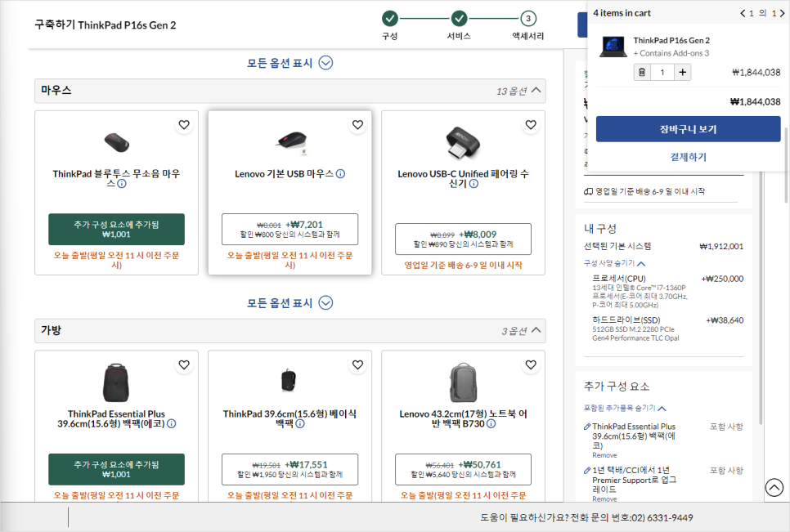Open info for ThinkPad Essential Plus backpack

point(171,424)
